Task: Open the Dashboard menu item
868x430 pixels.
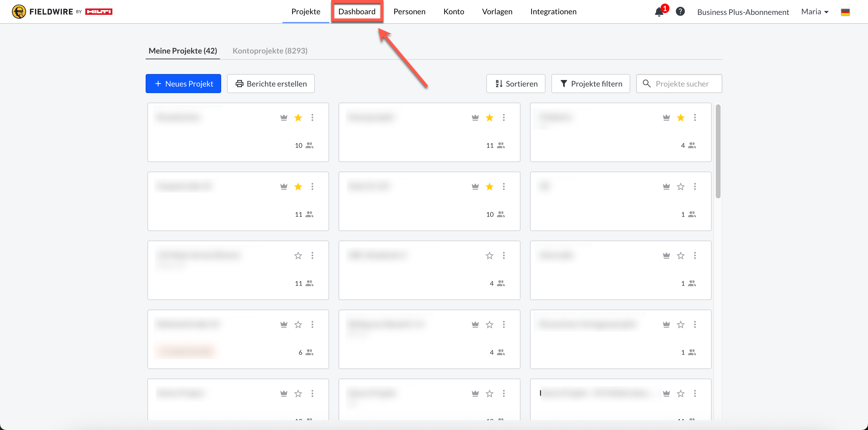Action: 356,12
